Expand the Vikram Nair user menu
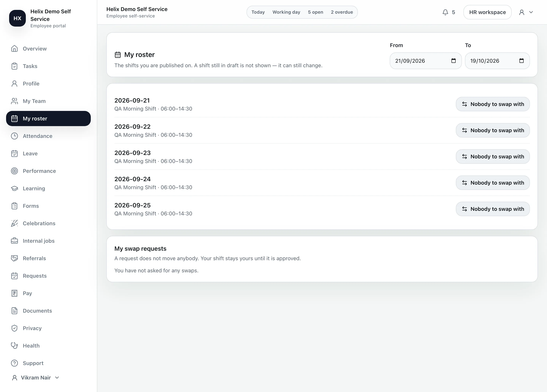The width and height of the screenshot is (547, 392). tap(36, 378)
